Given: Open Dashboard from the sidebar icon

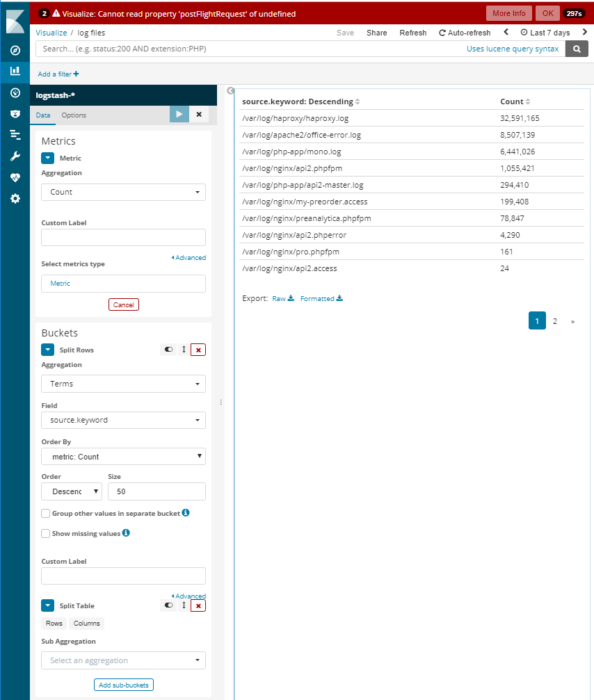Looking at the screenshot, I should [x=15, y=92].
